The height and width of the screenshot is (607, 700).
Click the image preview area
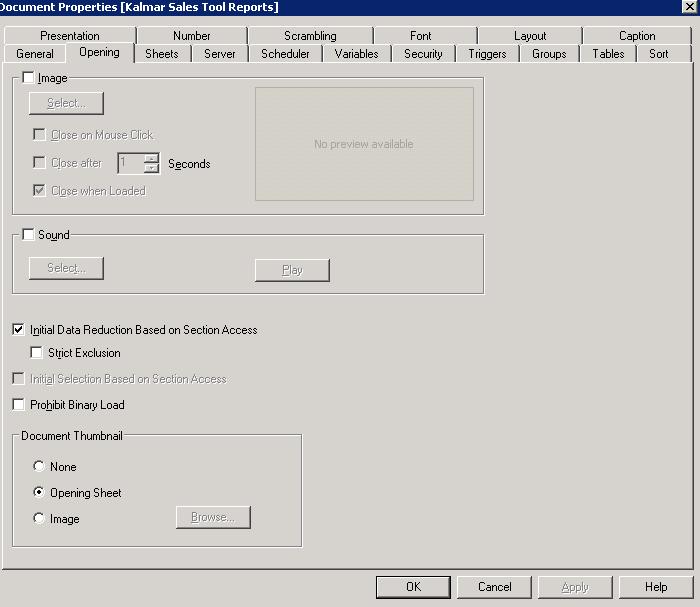(x=364, y=144)
